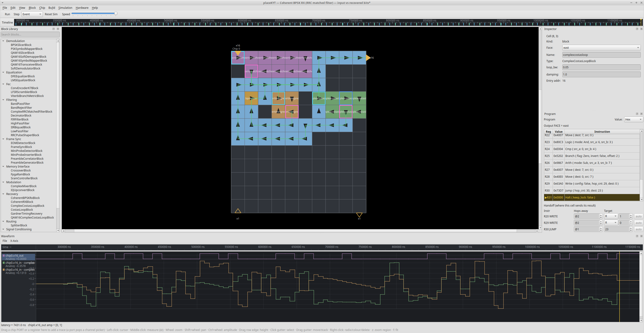Select the x1 port triangle at bottom-right of chip
Viewport: 644px width, 333px height.
[359, 215]
